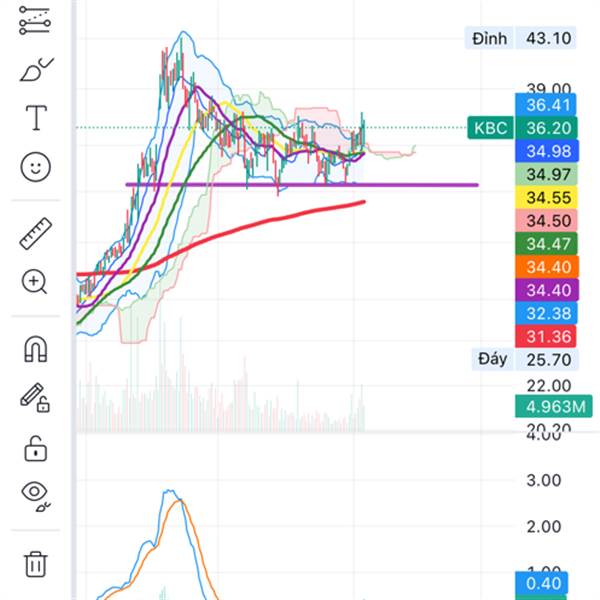The height and width of the screenshot is (600, 600).
Task: Click the blue 32.38 value label
Action: coord(546,313)
